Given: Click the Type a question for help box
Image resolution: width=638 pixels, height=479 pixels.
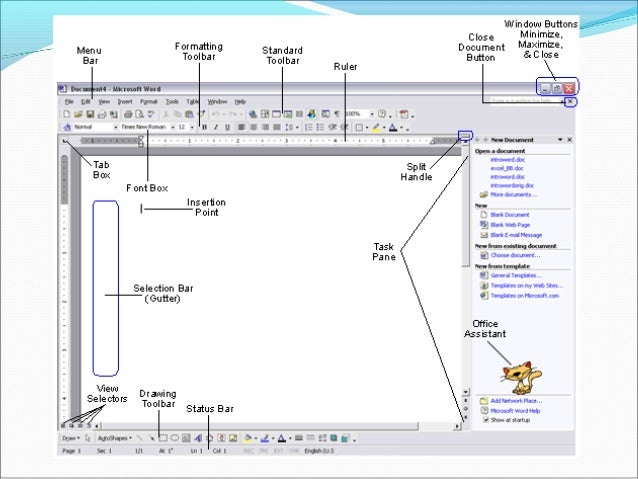Looking at the screenshot, I should coord(520,102).
